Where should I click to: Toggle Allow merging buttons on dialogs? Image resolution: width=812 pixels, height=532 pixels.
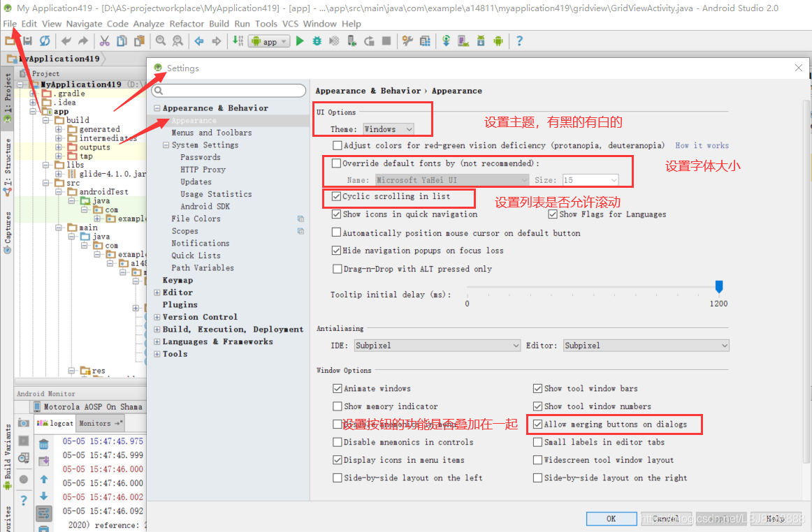pos(537,424)
